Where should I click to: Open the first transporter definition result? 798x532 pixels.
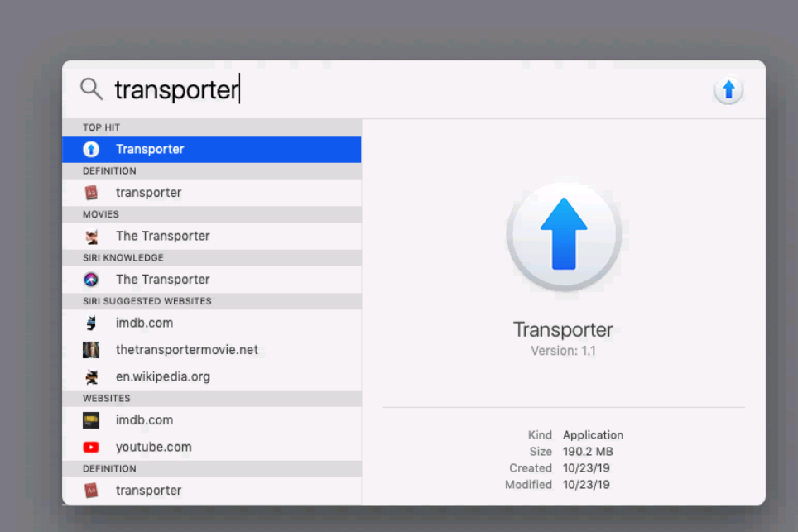(212, 193)
